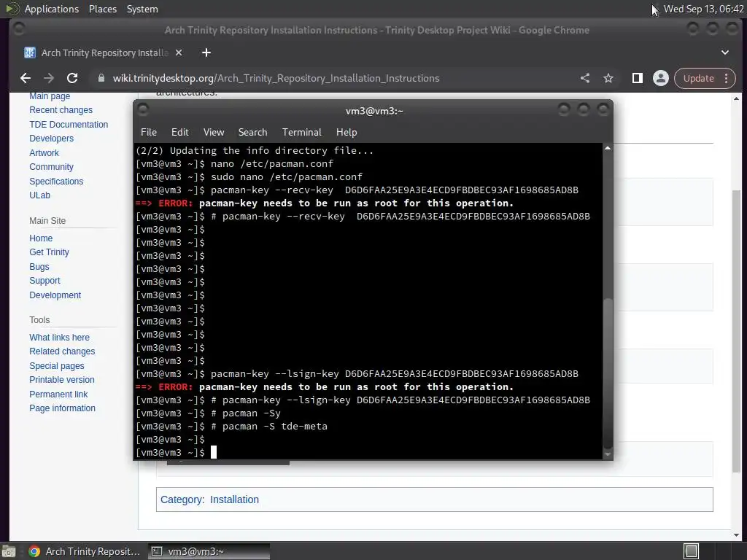Open What links here tool link
This screenshot has height=560, width=747.
tap(60, 337)
